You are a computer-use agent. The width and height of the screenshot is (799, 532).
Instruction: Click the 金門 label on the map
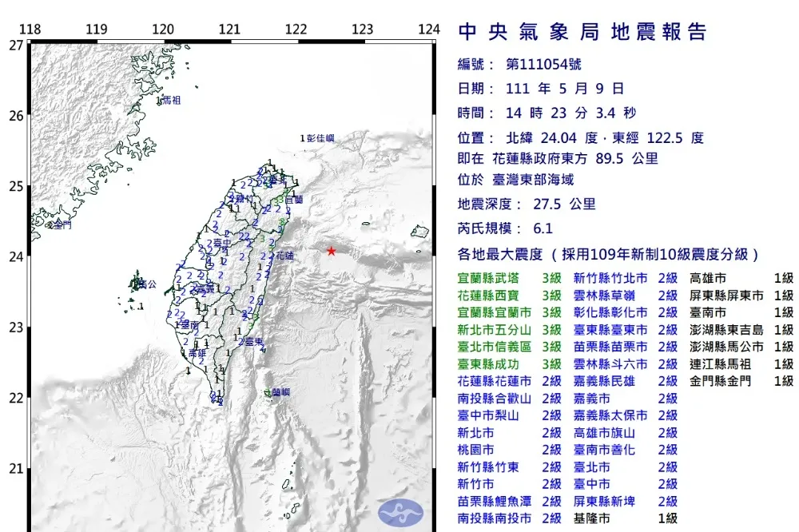tap(62, 224)
